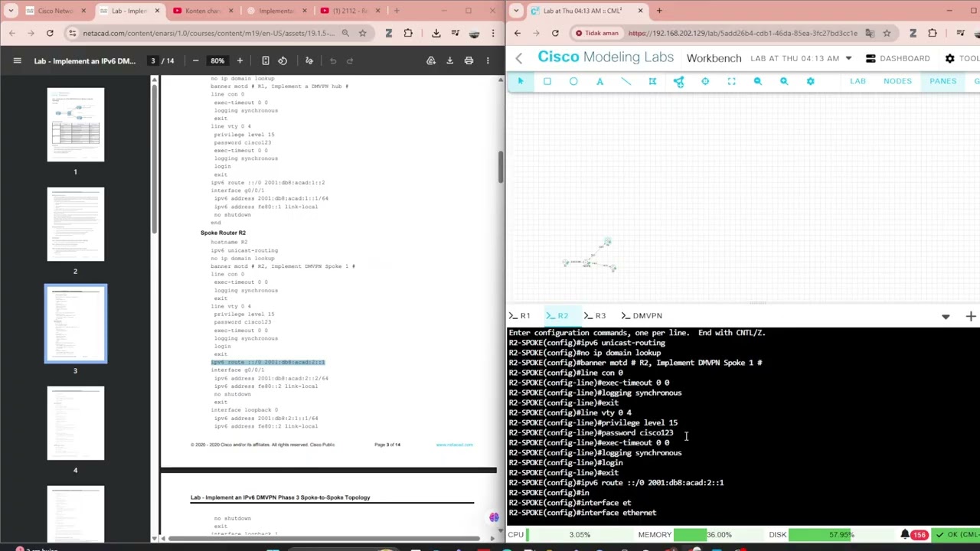980x551 pixels.
Task: Click the PDF zoom percentage field
Action: (217, 60)
